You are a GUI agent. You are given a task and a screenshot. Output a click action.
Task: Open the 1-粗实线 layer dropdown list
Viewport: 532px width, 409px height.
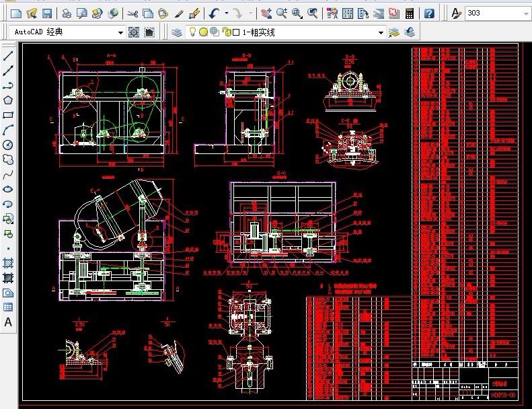(x=381, y=32)
